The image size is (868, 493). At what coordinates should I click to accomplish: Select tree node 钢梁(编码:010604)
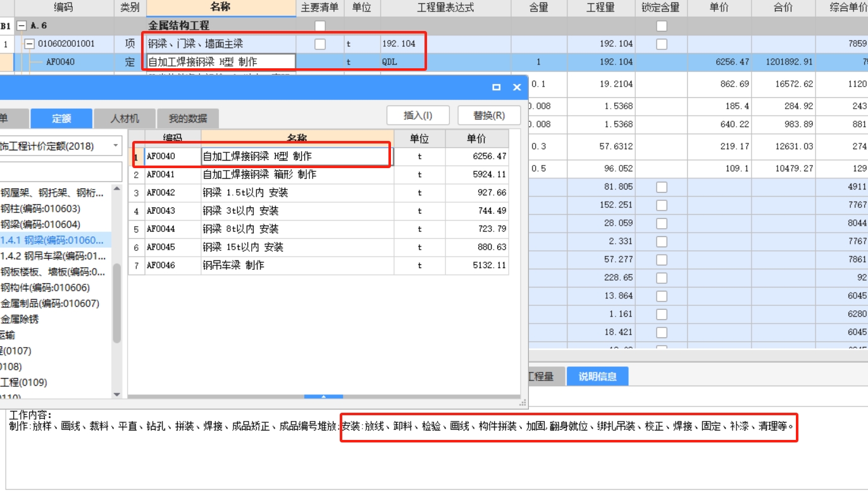(40, 224)
